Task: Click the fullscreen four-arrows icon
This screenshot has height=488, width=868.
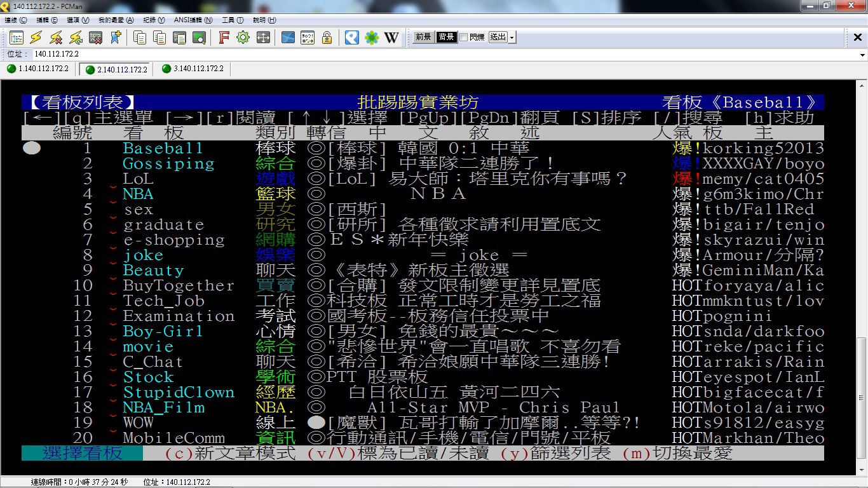Action: point(263,37)
